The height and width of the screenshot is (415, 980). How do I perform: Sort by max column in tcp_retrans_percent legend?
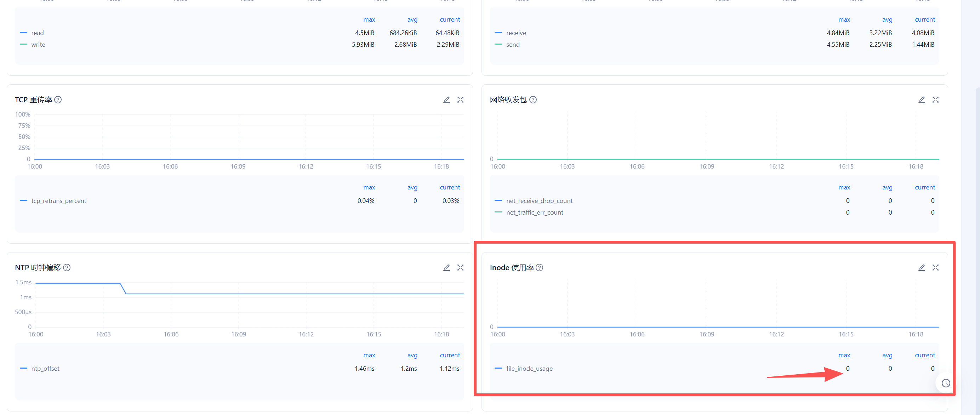click(369, 187)
